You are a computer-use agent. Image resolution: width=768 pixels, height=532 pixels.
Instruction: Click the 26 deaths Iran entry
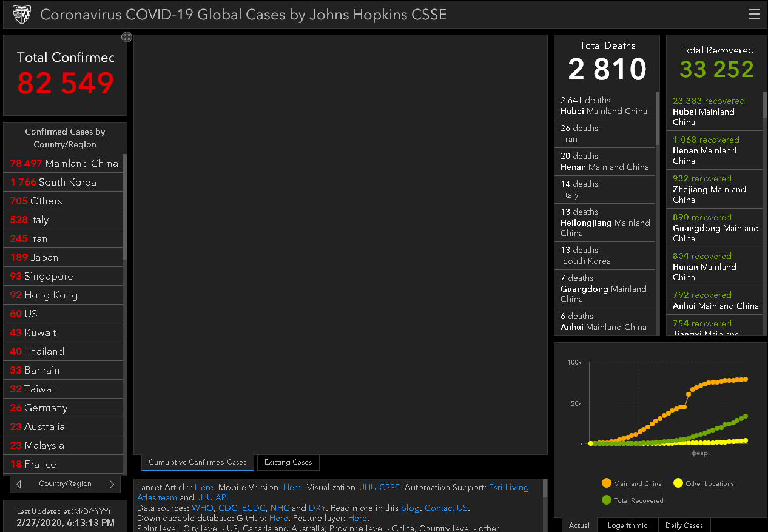(x=605, y=133)
